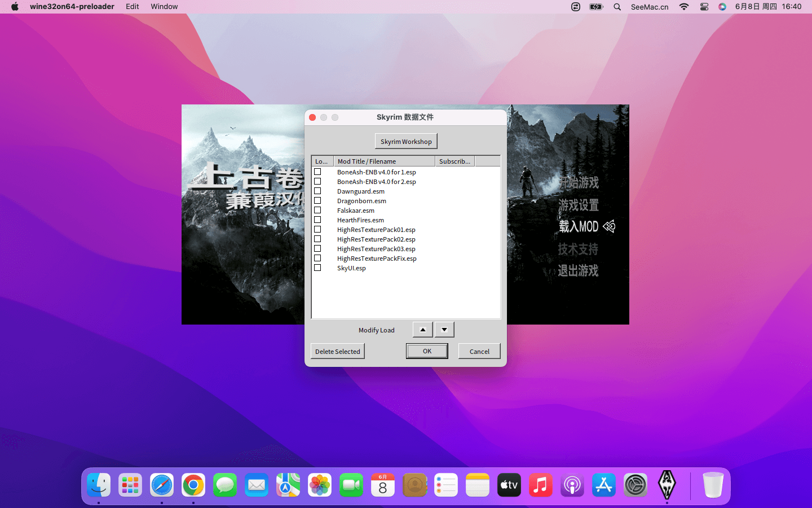Open the Edit menu

coord(133,7)
